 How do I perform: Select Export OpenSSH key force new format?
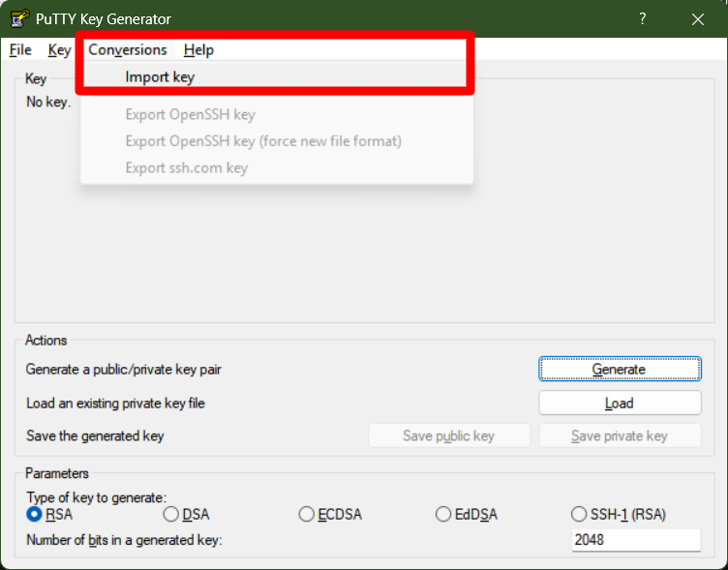pos(277,141)
